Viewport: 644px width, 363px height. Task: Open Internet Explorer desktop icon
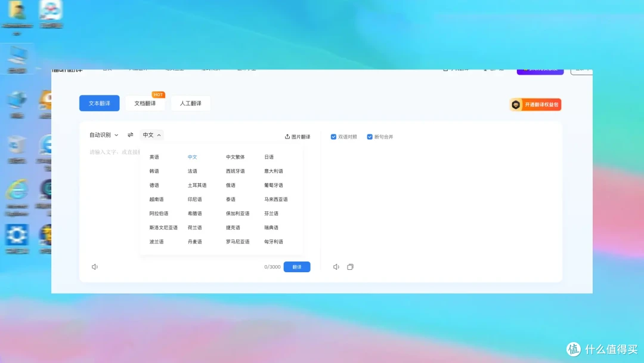tap(17, 190)
